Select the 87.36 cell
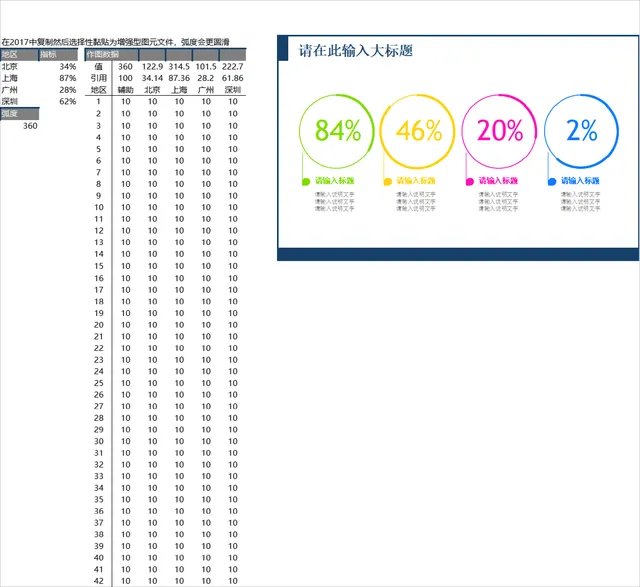 pyautogui.click(x=179, y=78)
